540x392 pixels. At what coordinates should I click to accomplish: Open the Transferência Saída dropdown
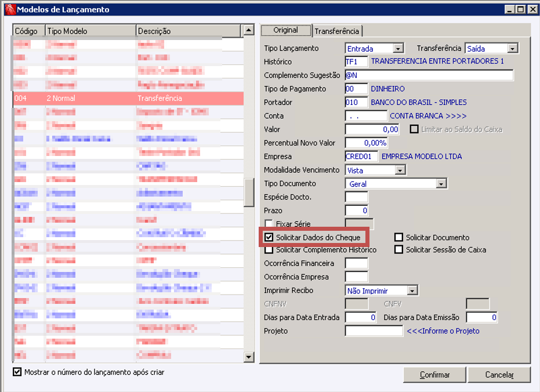coord(513,49)
